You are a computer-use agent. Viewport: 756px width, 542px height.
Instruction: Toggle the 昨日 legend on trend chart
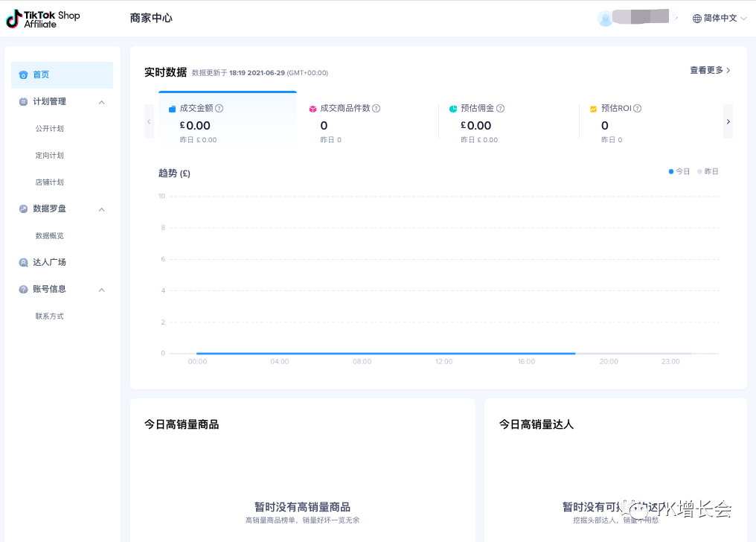pos(707,171)
